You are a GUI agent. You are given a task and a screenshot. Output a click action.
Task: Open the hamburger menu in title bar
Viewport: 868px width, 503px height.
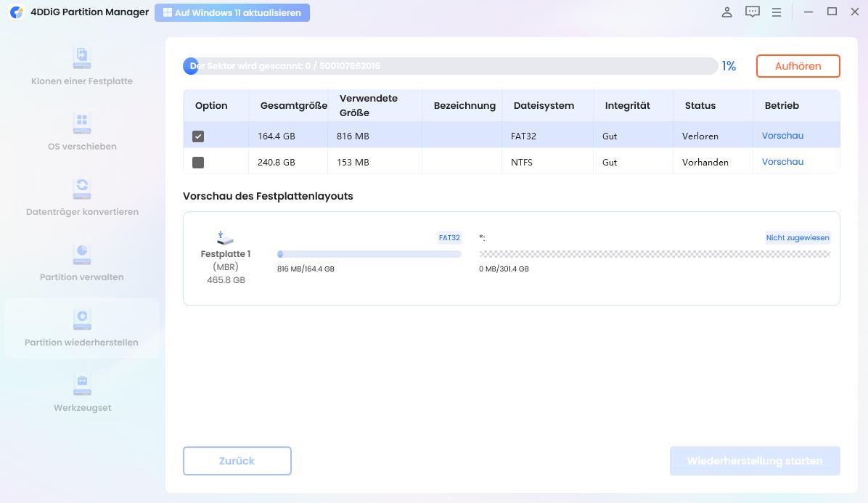click(x=777, y=12)
